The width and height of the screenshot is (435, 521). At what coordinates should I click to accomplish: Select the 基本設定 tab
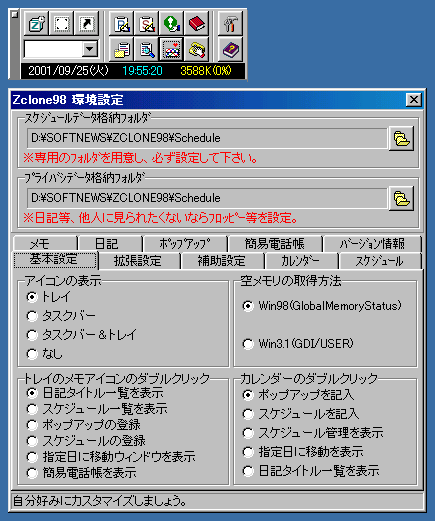tap(55, 260)
